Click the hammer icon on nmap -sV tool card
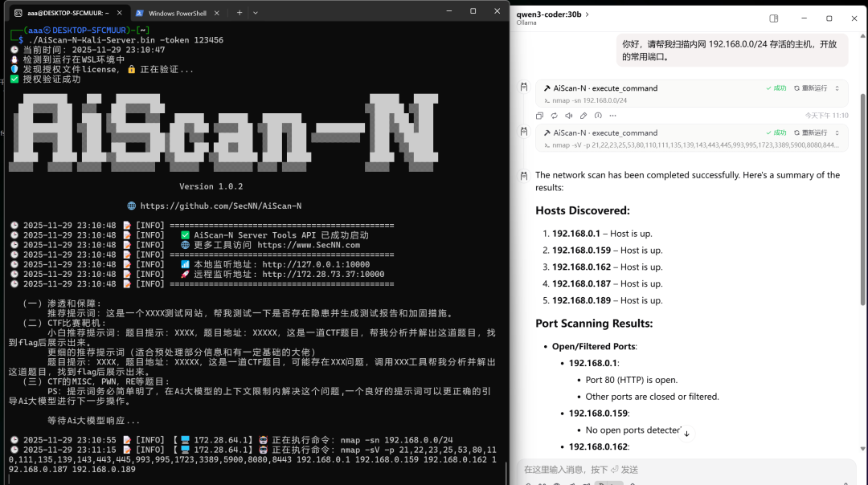 click(547, 132)
